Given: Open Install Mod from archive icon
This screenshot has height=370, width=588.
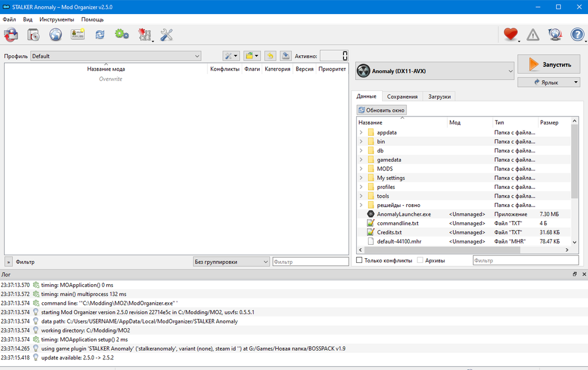Looking at the screenshot, I should (34, 35).
